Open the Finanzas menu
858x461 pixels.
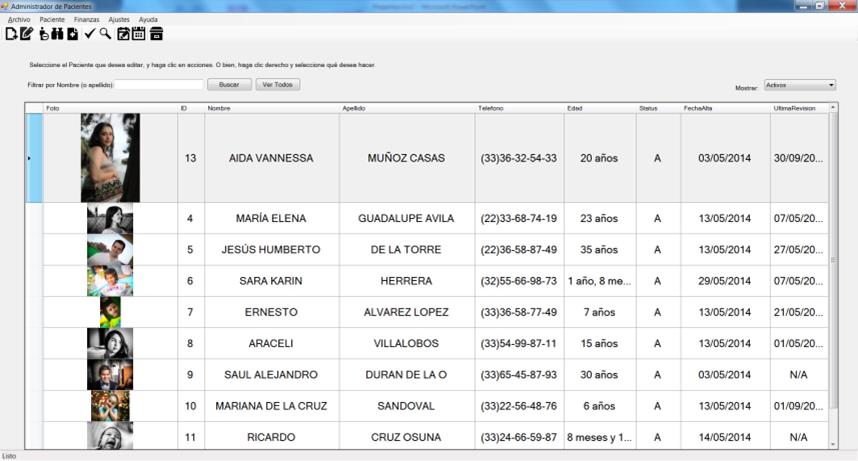click(x=86, y=19)
